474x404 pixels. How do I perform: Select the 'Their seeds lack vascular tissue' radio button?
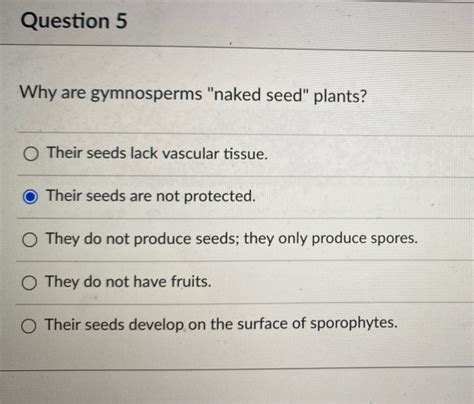click(31, 154)
